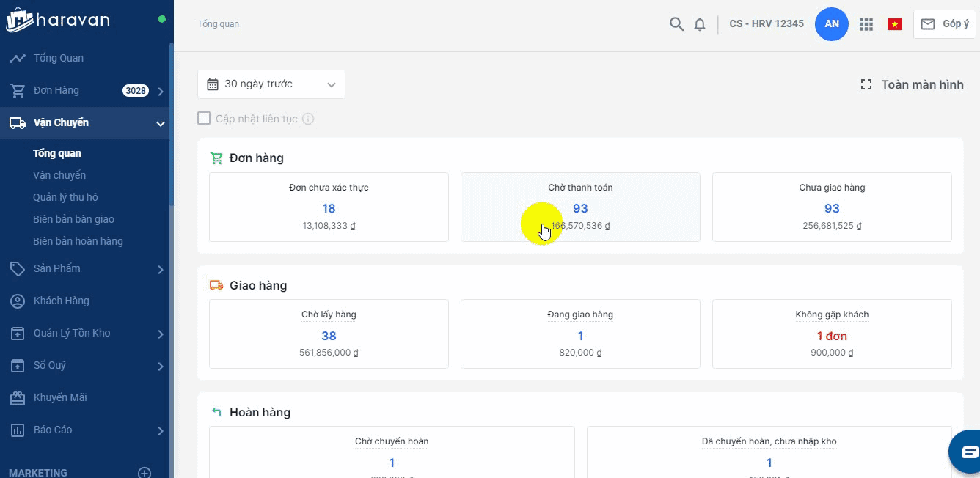This screenshot has width=980, height=478.
Task: Click the Góp ý feedback button
Action: point(945,24)
